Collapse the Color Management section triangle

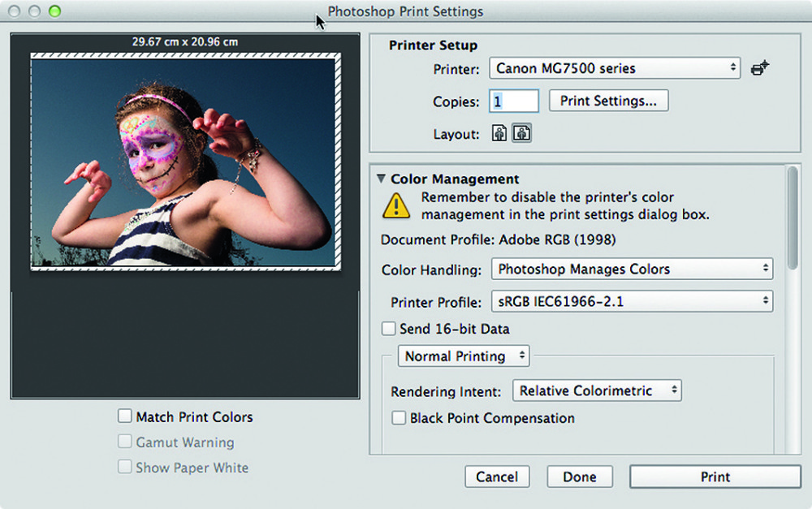coord(381,179)
